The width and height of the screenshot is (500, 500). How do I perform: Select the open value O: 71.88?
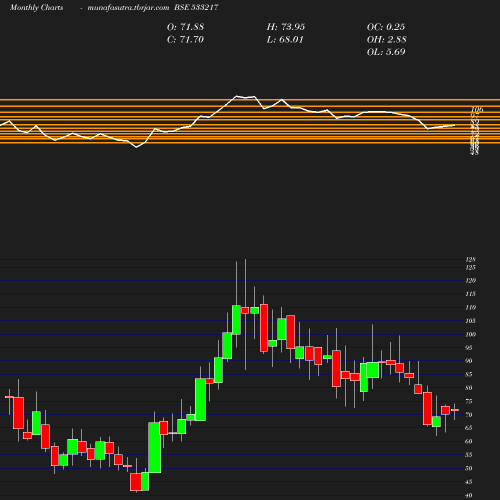click(185, 27)
